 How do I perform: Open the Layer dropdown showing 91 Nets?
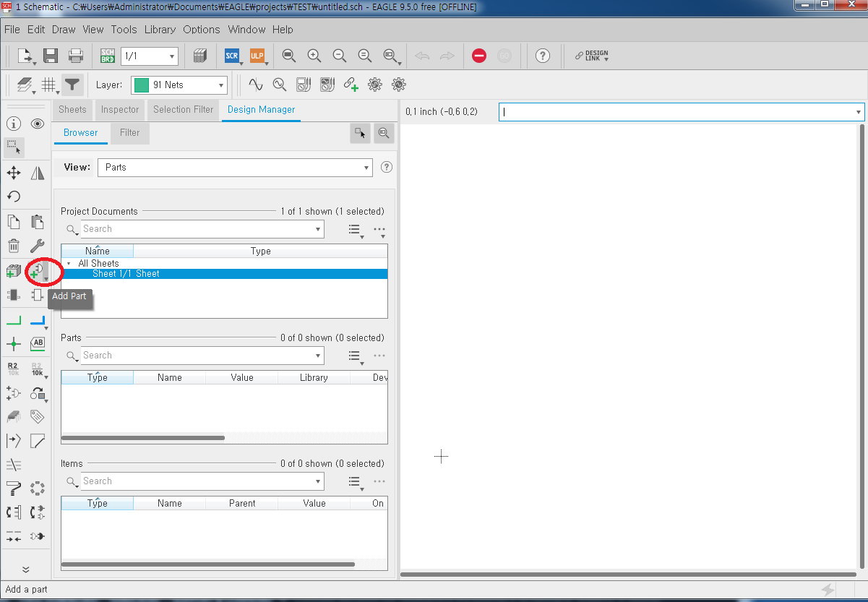[179, 85]
